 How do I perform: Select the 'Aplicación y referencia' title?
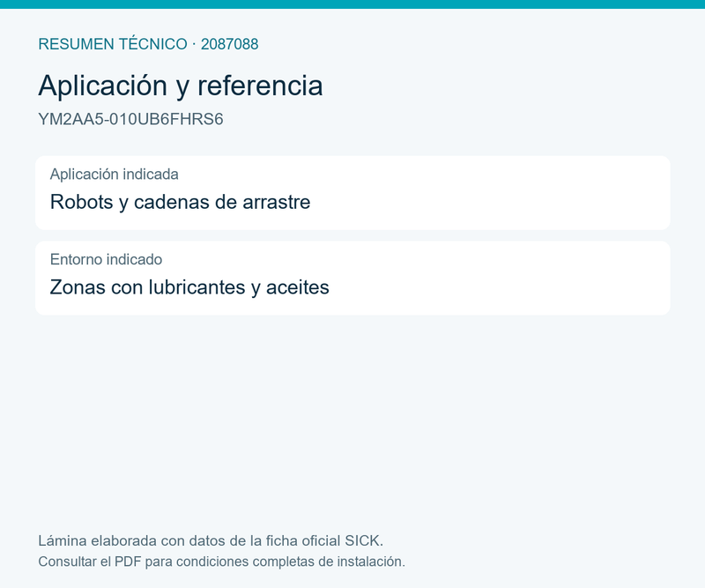click(x=181, y=86)
